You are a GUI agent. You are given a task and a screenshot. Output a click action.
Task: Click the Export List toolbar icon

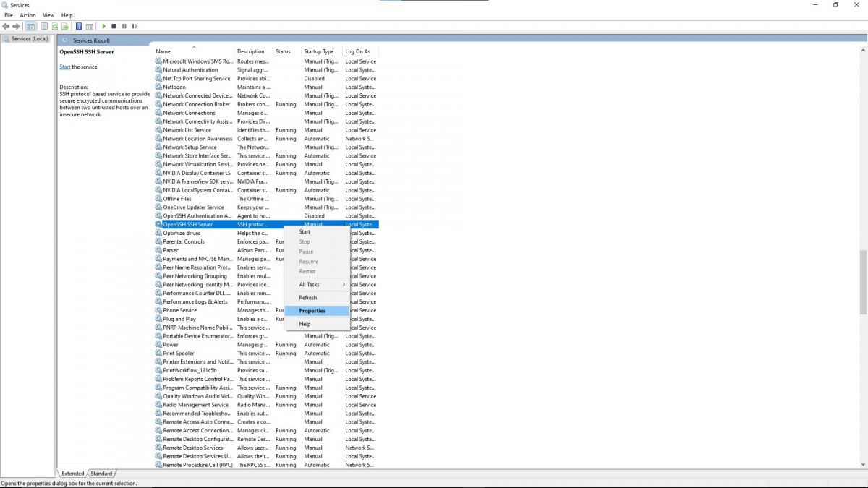coord(65,27)
